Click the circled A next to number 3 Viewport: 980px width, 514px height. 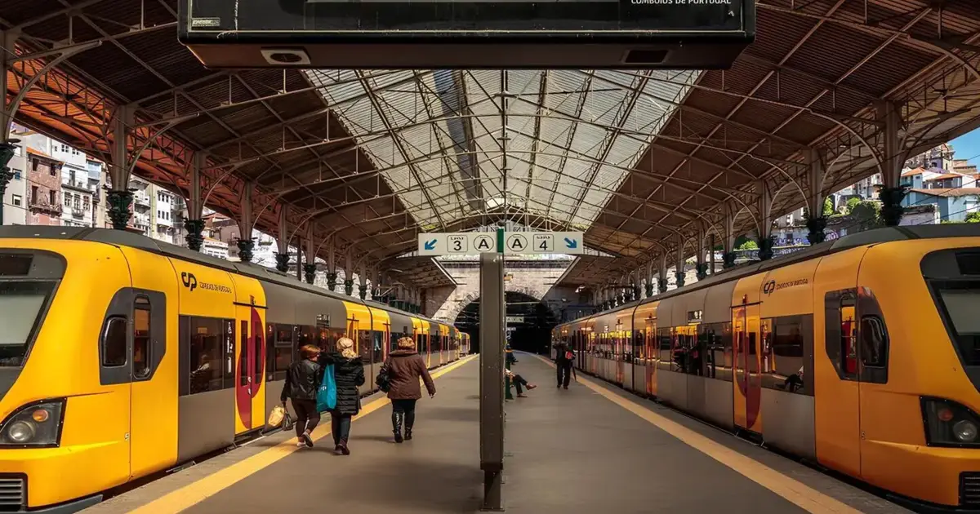483,243
